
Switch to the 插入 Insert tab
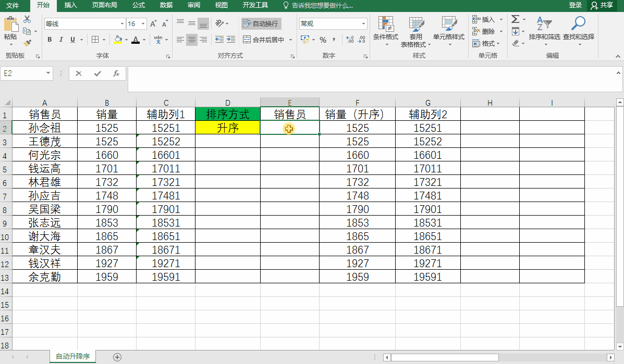pyautogui.click(x=70, y=5)
